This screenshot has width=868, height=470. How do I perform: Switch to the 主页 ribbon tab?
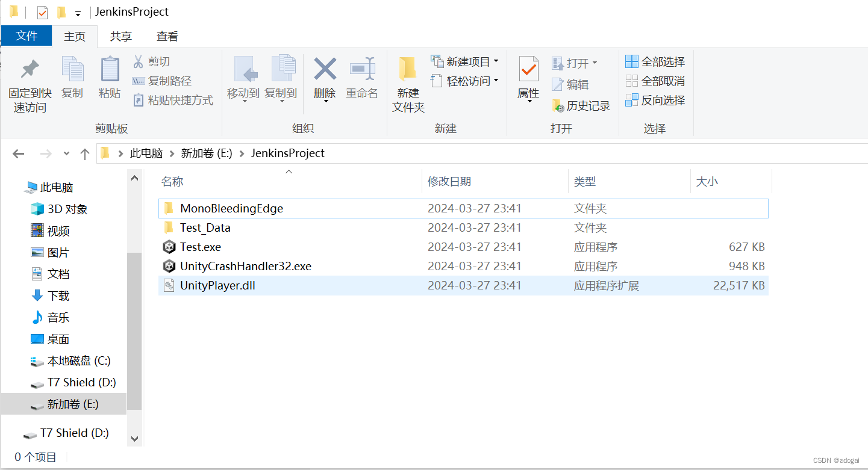tap(75, 36)
